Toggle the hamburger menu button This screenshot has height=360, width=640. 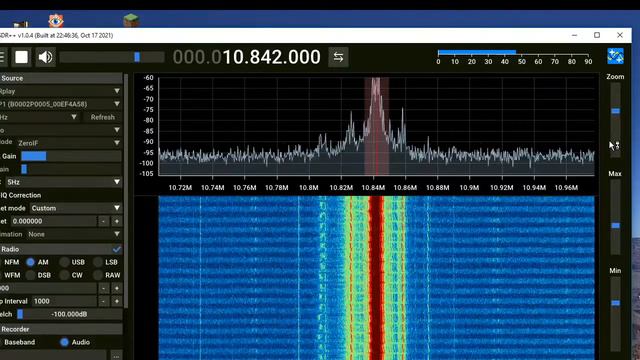2,57
